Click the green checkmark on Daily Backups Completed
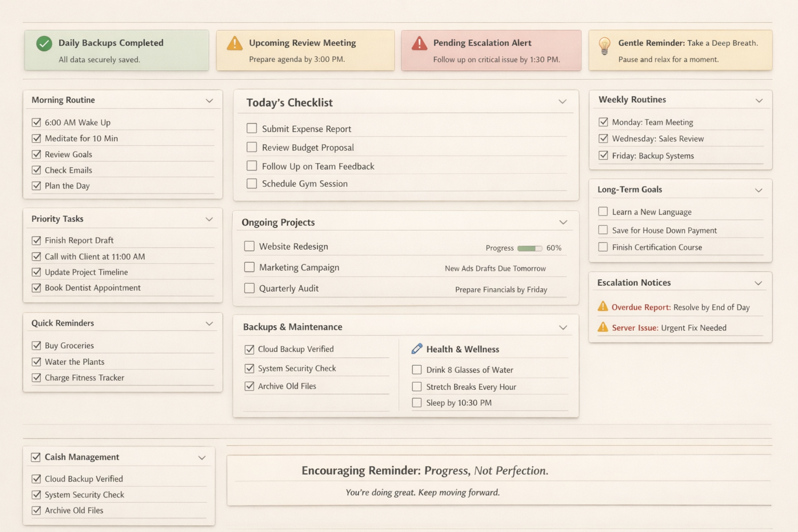This screenshot has width=798, height=532. pos(44,44)
